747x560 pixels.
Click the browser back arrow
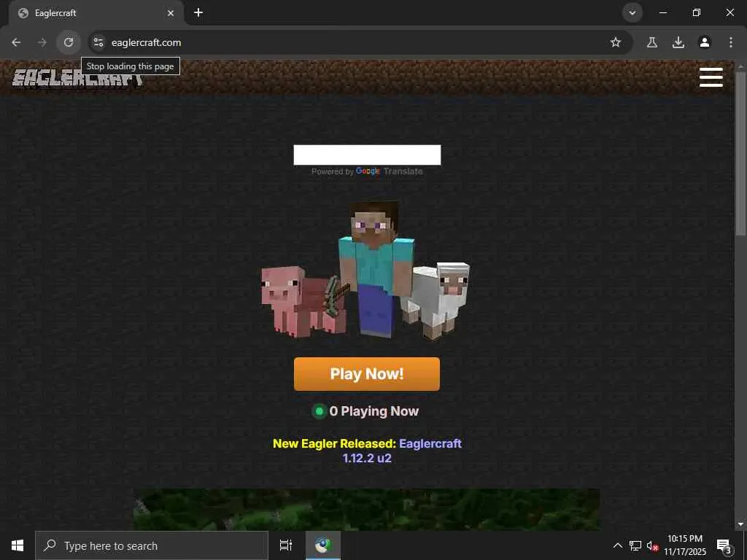(16, 42)
